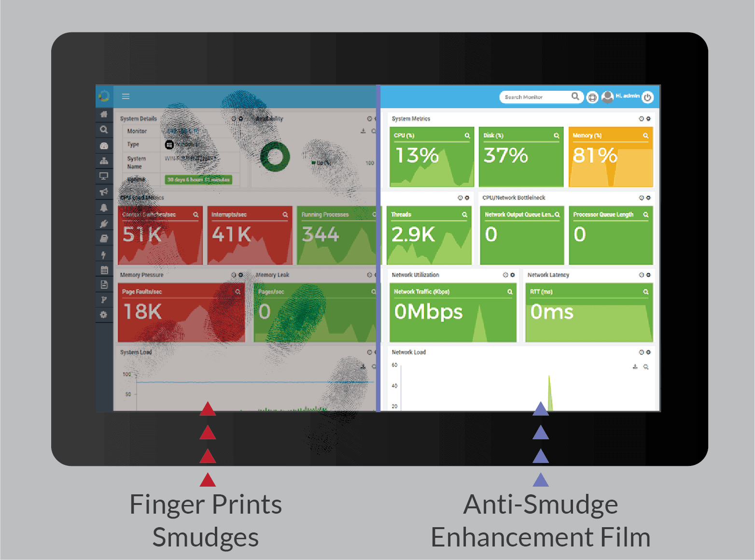The width and height of the screenshot is (755, 560).
Task: Open the book icon in sidebar
Action: pos(103,238)
